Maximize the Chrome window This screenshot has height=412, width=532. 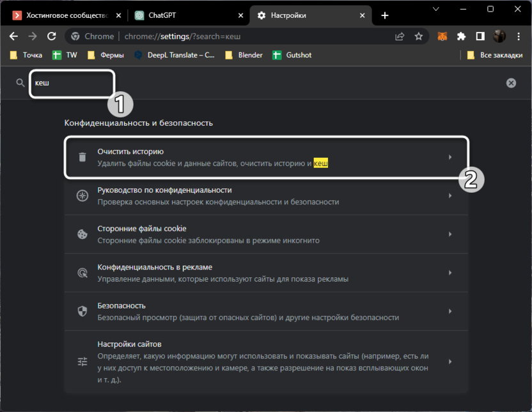click(x=490, y=9)
